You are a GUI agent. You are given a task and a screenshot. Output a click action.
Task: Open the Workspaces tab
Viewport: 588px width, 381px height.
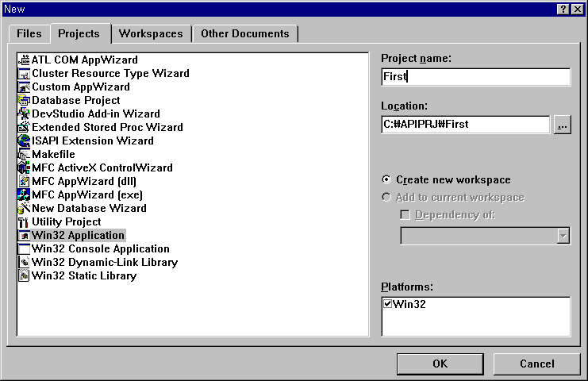coord(151,34)
